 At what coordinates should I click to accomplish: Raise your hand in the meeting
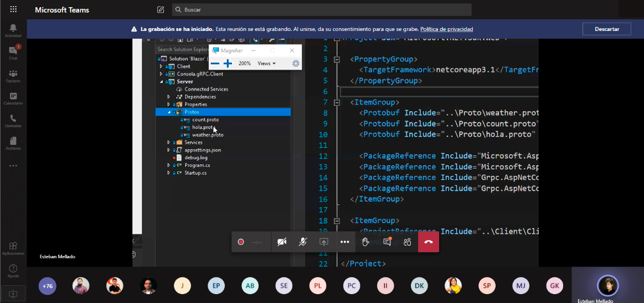(x=365, y=242)
